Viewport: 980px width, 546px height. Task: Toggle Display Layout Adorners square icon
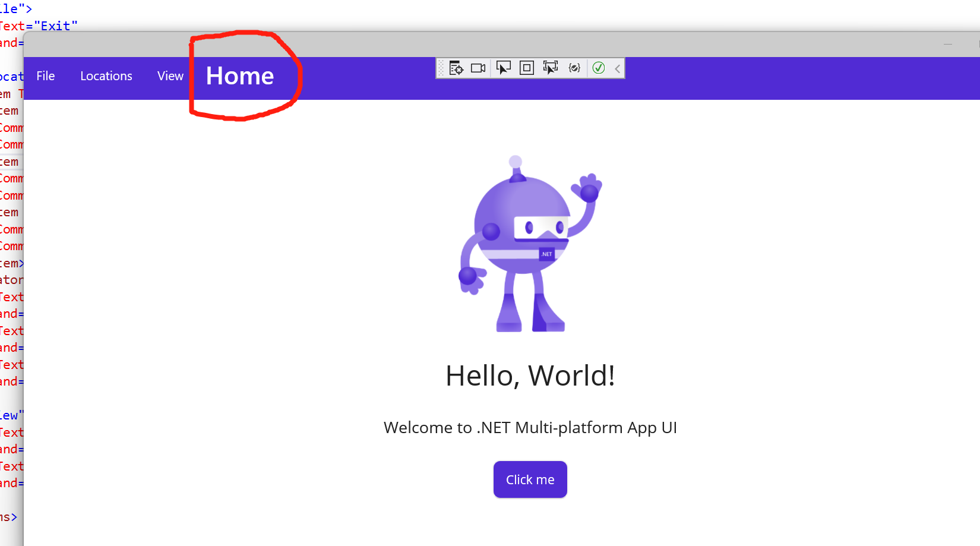pyautogui.click(x=527, y=68)
